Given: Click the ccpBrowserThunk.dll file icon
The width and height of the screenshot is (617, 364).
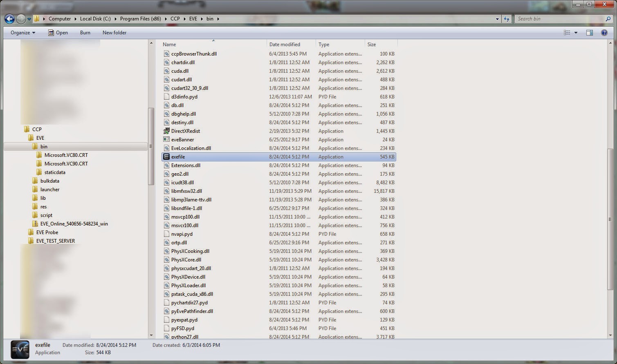Looking at the screenshot, I should 166,54.
